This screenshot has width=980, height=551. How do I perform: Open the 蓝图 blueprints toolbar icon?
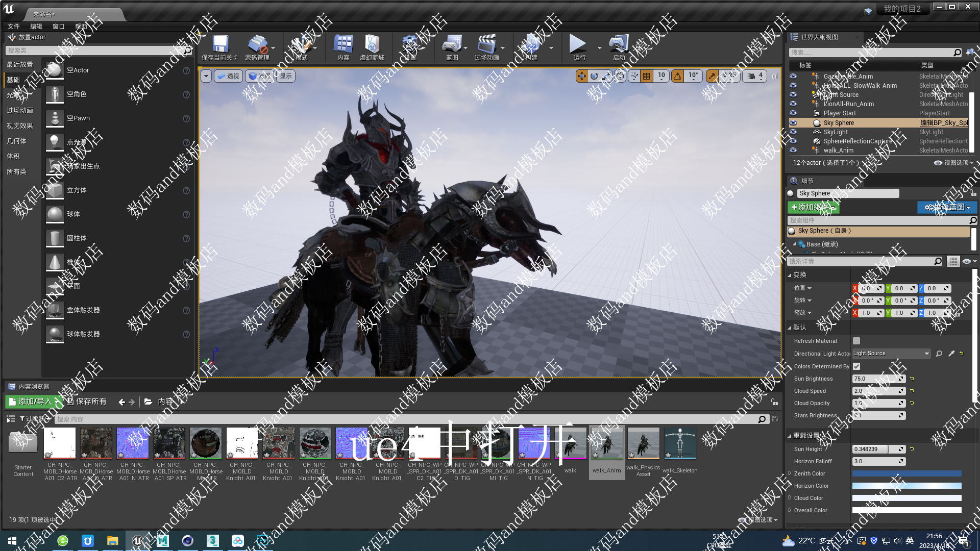[x=452, y=44]
